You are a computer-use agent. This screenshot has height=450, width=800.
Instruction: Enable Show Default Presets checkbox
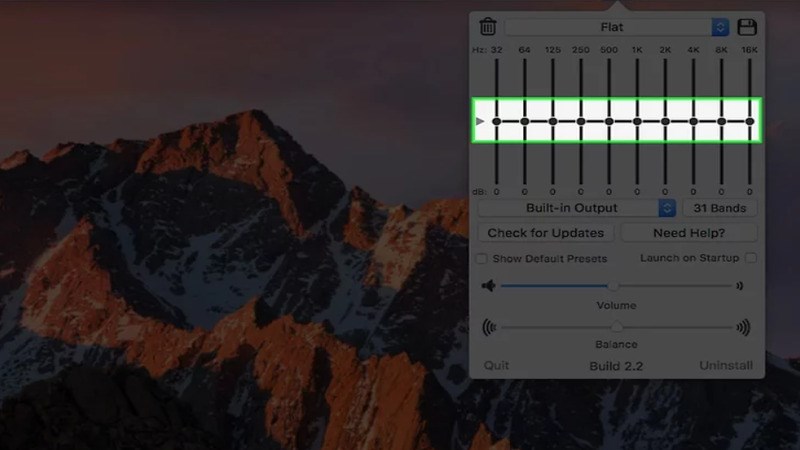pos(481,259)
